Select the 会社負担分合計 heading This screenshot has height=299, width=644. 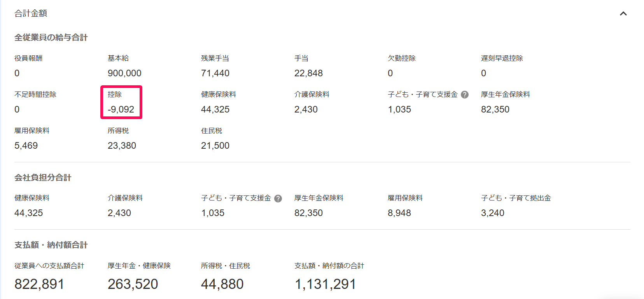point(43,178)
